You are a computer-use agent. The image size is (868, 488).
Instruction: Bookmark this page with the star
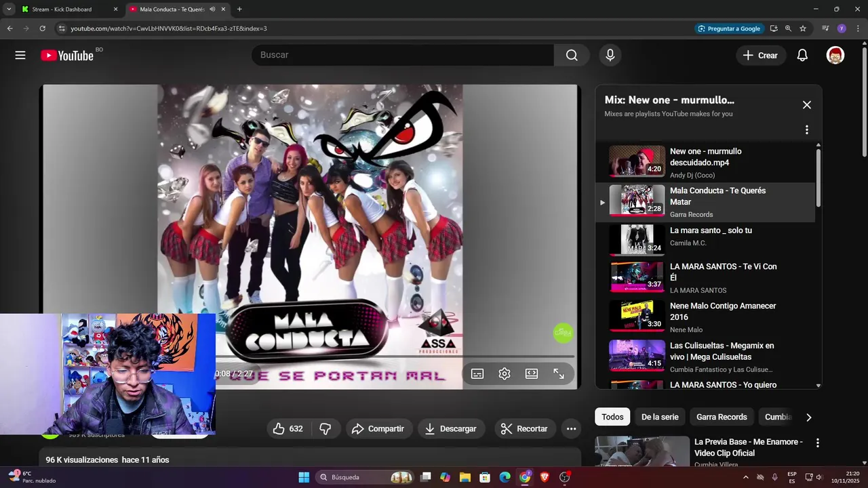pos(803,28)
